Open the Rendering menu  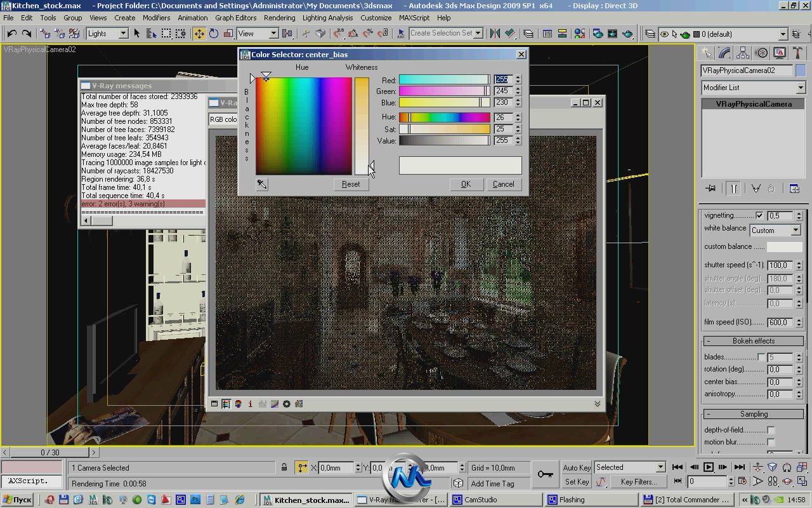point(279,18)
